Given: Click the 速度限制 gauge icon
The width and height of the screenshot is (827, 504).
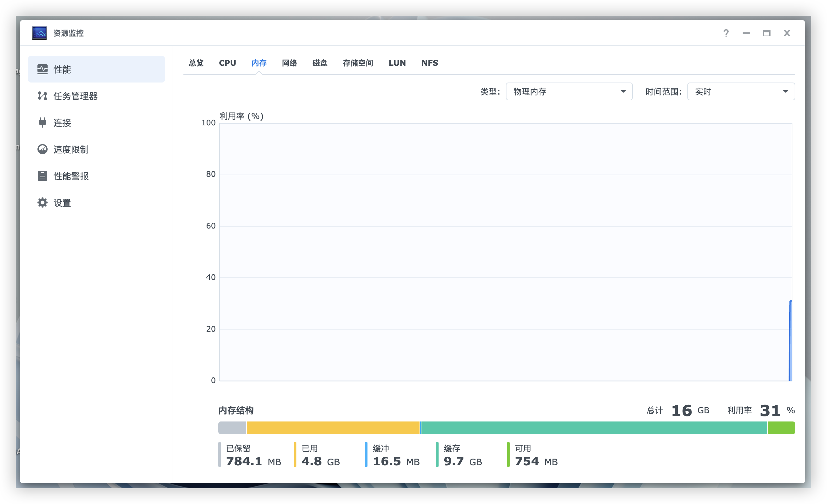Looking at the screenshot, I should click(42, 149).
